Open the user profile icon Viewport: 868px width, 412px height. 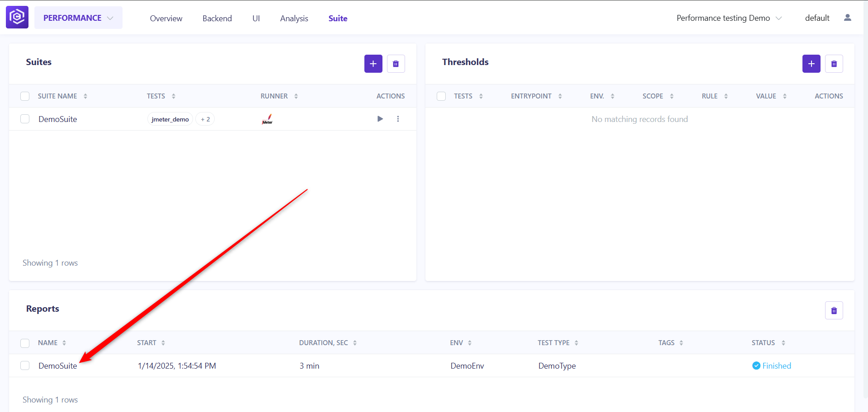[x=847, y=18]
